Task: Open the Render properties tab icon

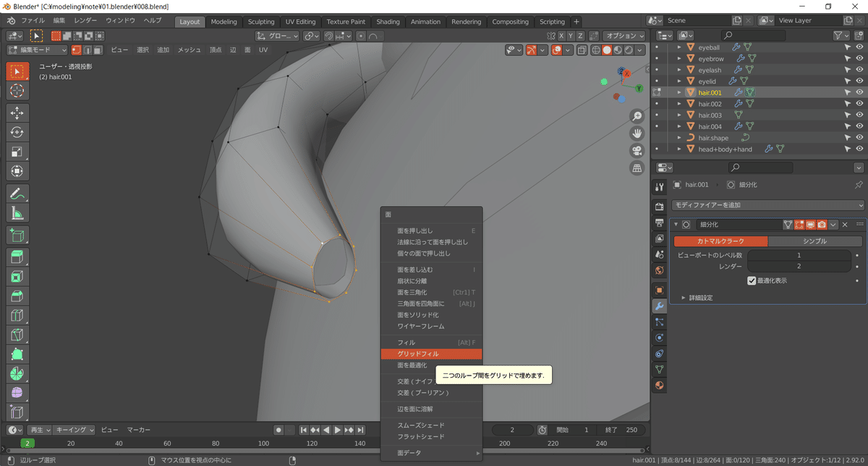Action: tap(659, 207)
